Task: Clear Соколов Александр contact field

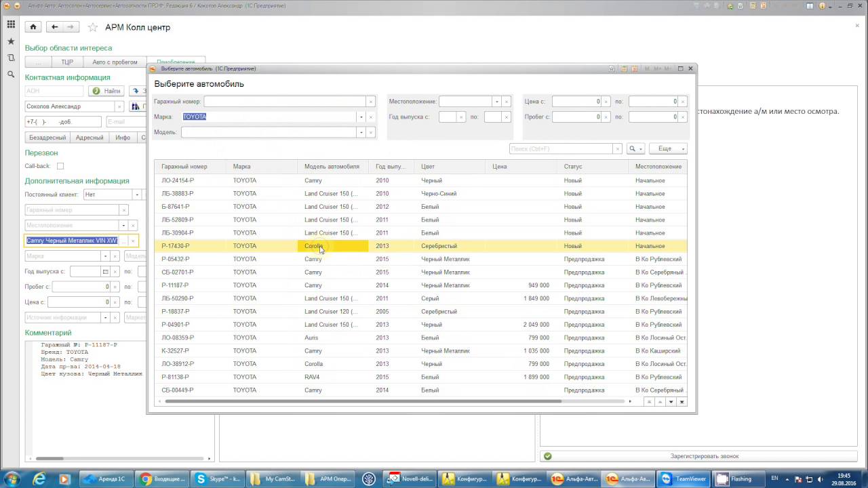Action: pyautogui.click(x=119, y=106)
